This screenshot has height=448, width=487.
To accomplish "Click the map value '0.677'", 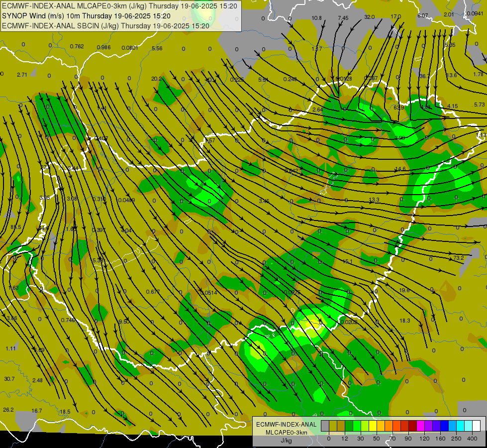I will (153, 292).
